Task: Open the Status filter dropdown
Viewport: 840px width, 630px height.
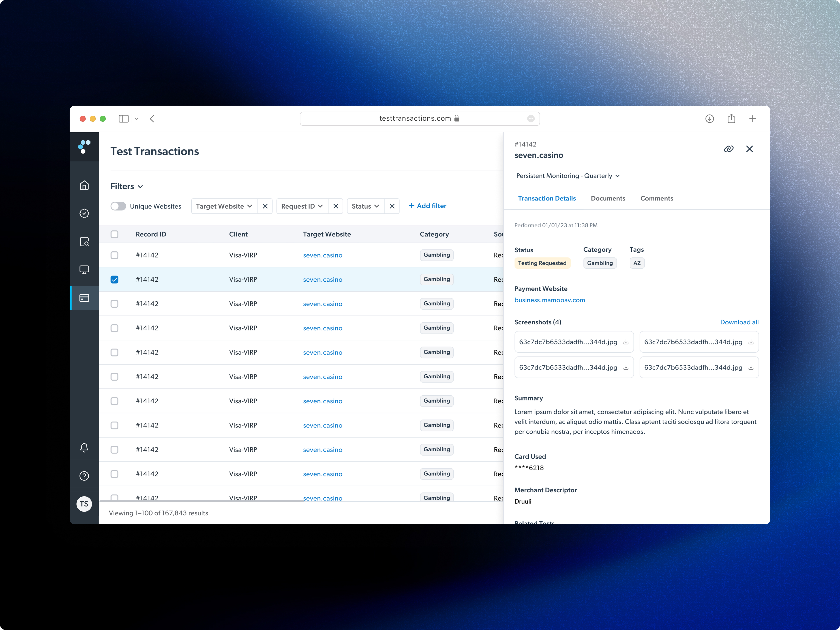Action: tap(366, 206)
